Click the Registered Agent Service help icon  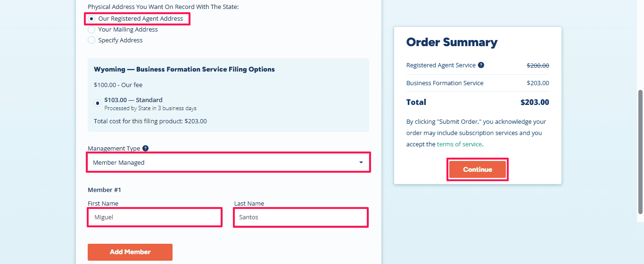coord(481,65)
